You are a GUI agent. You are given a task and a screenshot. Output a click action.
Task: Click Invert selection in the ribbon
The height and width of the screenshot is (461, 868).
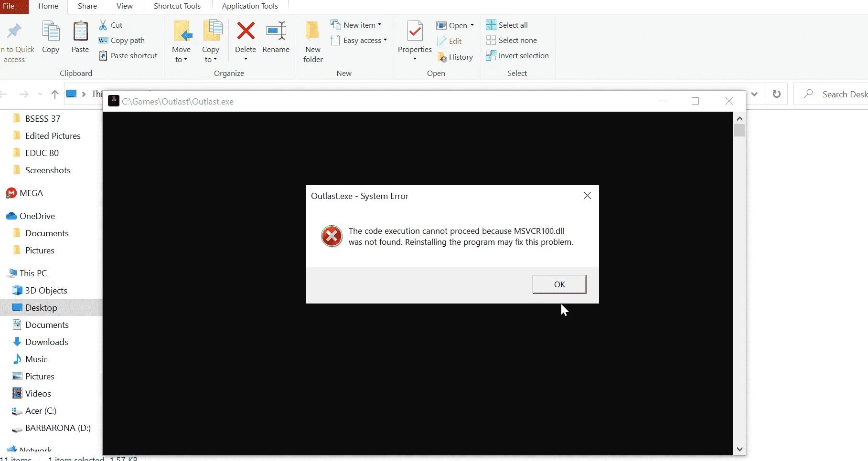(x=517, y=56)
